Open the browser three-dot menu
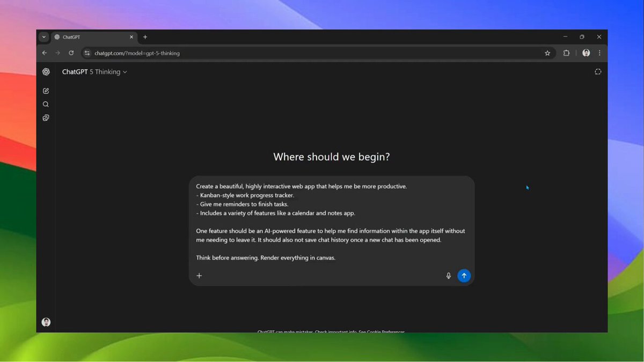The image size is (644, 362). 599,53
